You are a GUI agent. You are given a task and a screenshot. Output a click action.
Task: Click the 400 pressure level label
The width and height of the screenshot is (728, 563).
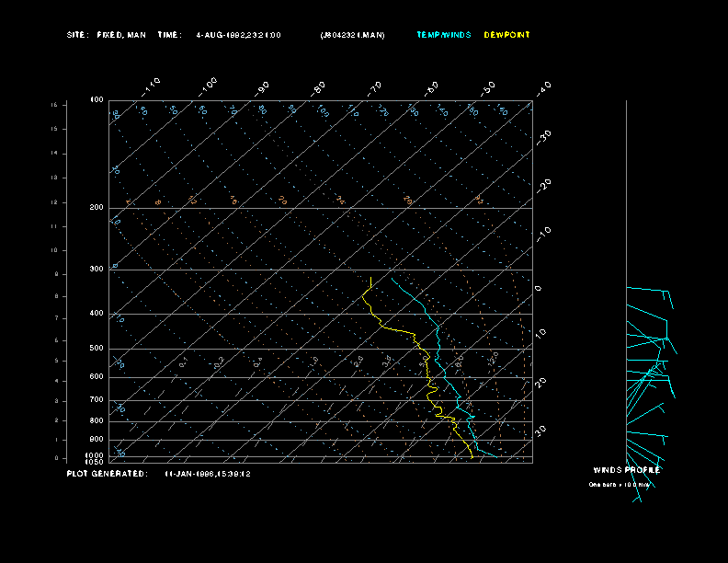(x=97, y=313)
